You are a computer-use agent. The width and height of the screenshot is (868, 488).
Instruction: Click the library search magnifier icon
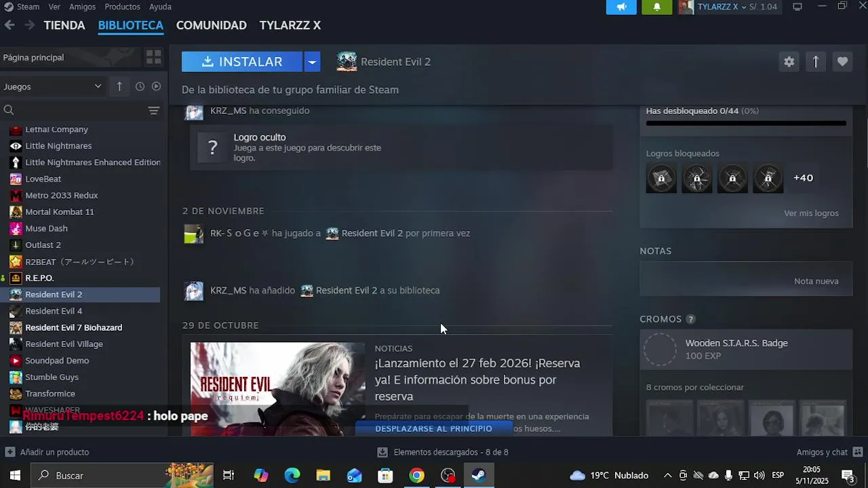[x=9, y=110]
